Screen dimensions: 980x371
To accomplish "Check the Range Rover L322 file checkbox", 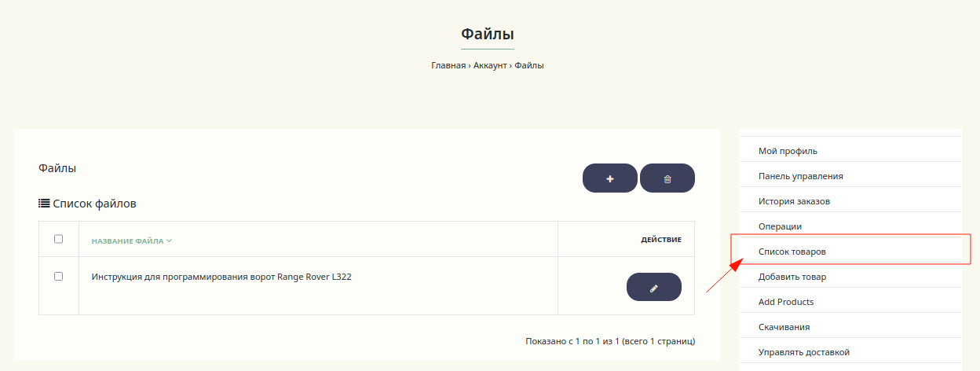I will pyautogui.click(x=58, y=277).
